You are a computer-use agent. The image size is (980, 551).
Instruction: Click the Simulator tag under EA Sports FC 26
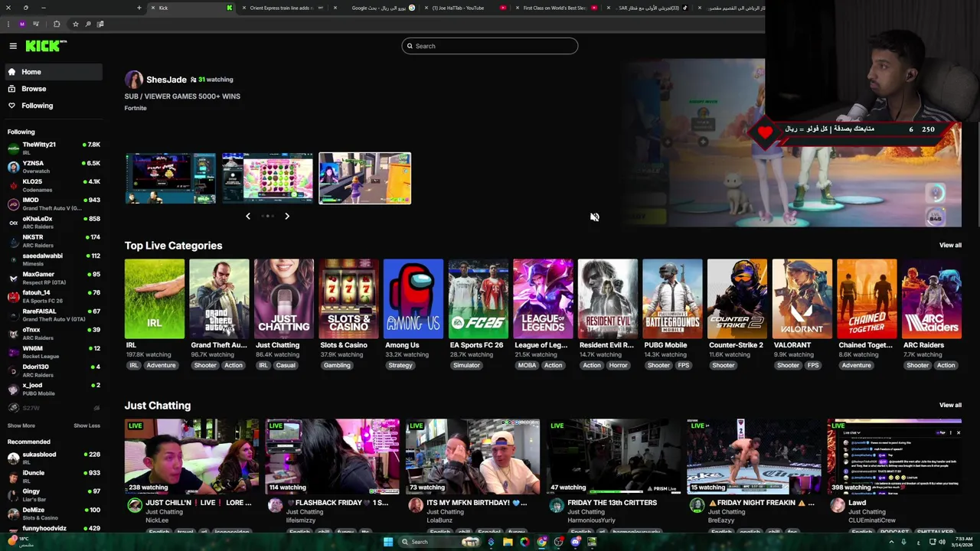tap(466, 366)
